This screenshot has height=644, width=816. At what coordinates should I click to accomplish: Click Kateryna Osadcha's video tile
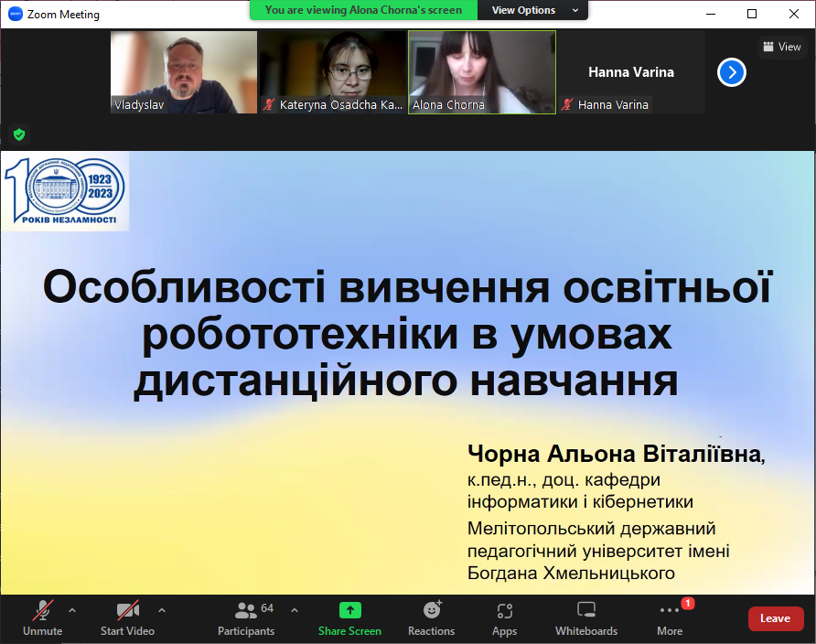pos(332,72)
